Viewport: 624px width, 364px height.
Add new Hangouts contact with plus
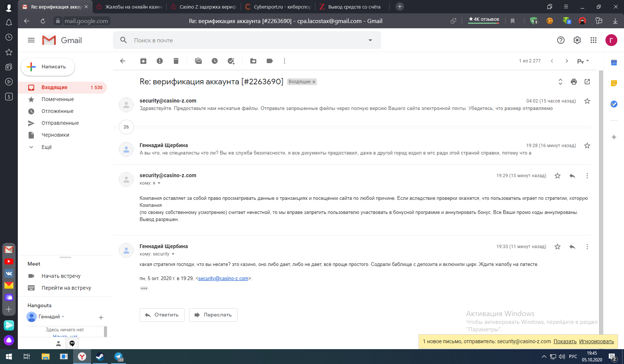click(101, 318)
